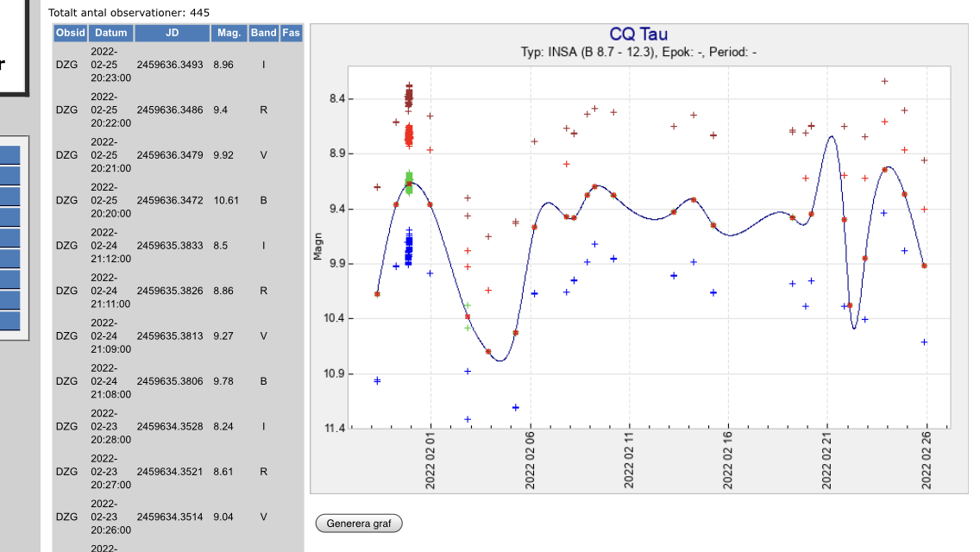Viewport: 980px width, 552px height.
Task: Select the magnitude 8.24 cell
Action: pyautogui.click(x=223, y=426)
